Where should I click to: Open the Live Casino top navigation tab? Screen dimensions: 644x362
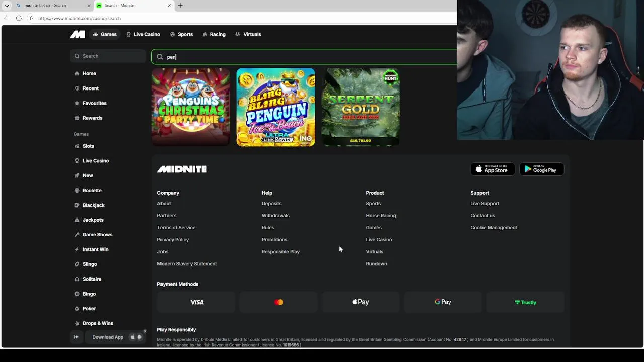point(143,34)
